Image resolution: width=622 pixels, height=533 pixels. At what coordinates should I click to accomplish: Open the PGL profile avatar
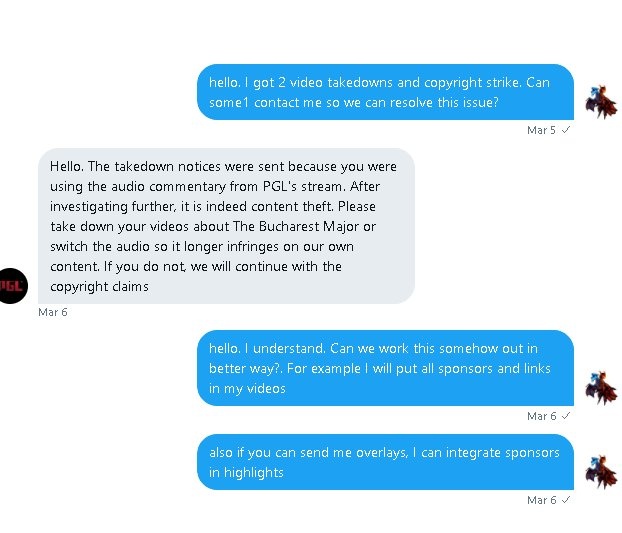pos(14,285)
